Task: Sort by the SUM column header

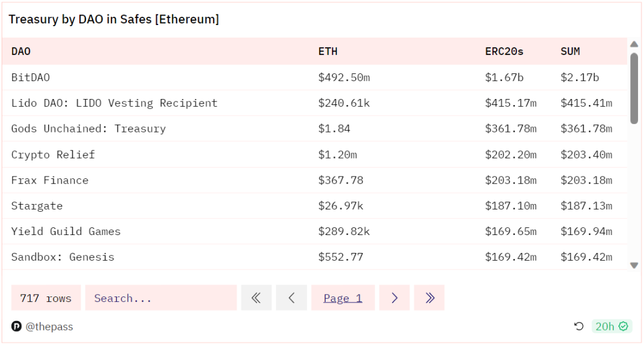Action: click(x=570, y=51)
